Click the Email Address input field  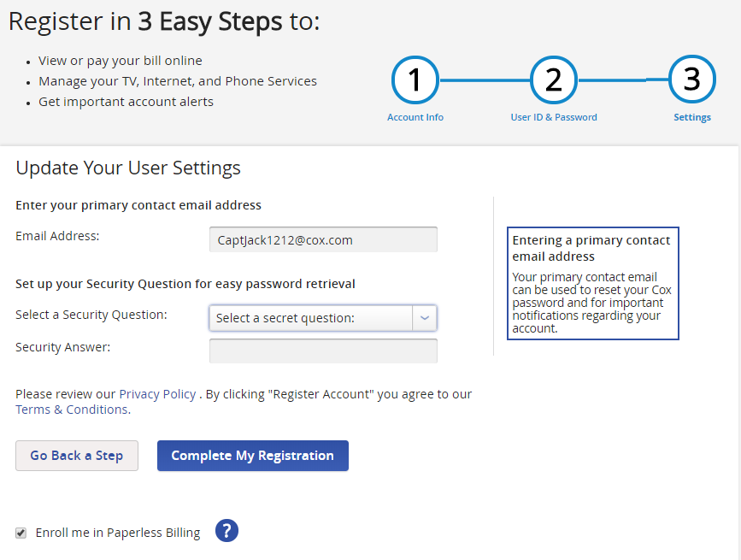(x=323, y=239)
